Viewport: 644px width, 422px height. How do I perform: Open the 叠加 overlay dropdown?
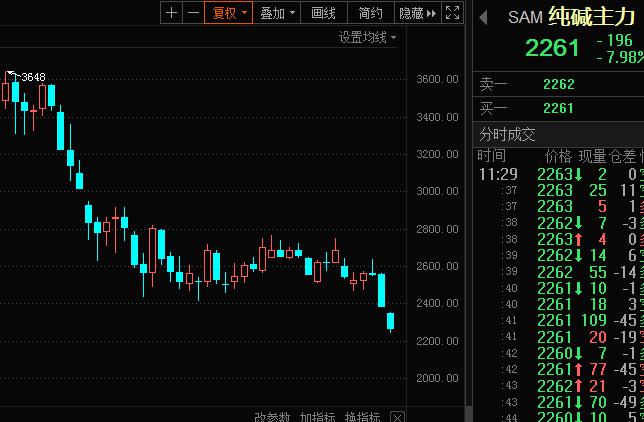(x=277, y=13)
